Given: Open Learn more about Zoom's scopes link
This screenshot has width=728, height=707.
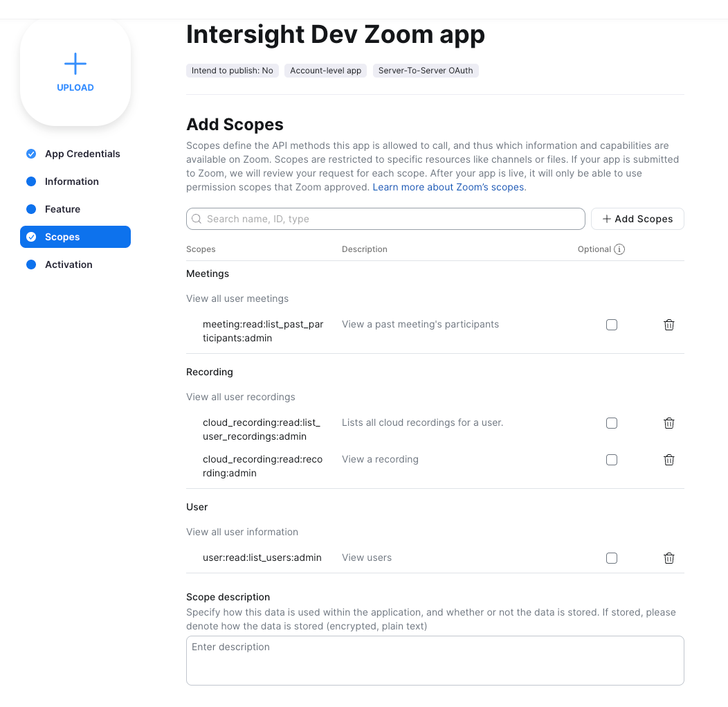Looking at the screenshot, I should coord(448,187).
